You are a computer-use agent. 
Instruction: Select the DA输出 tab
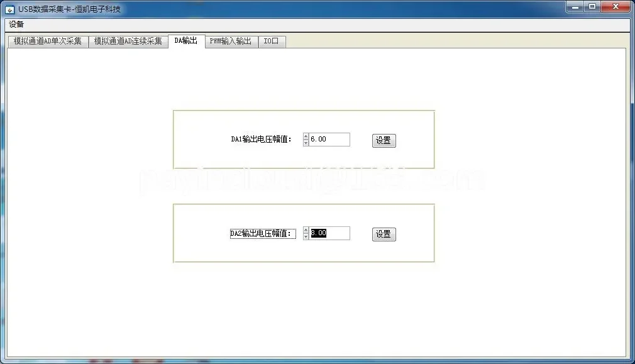tap(186, 40)
